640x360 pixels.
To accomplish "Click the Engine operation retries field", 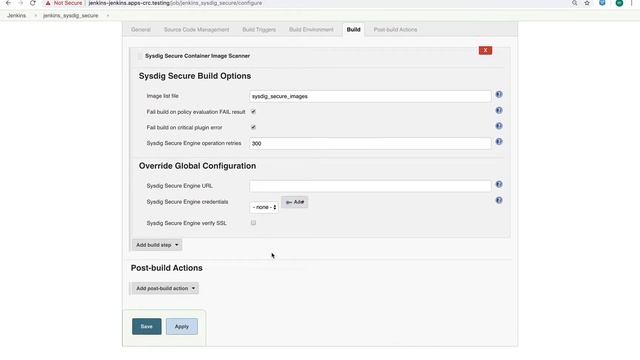I will pos(370,143).
